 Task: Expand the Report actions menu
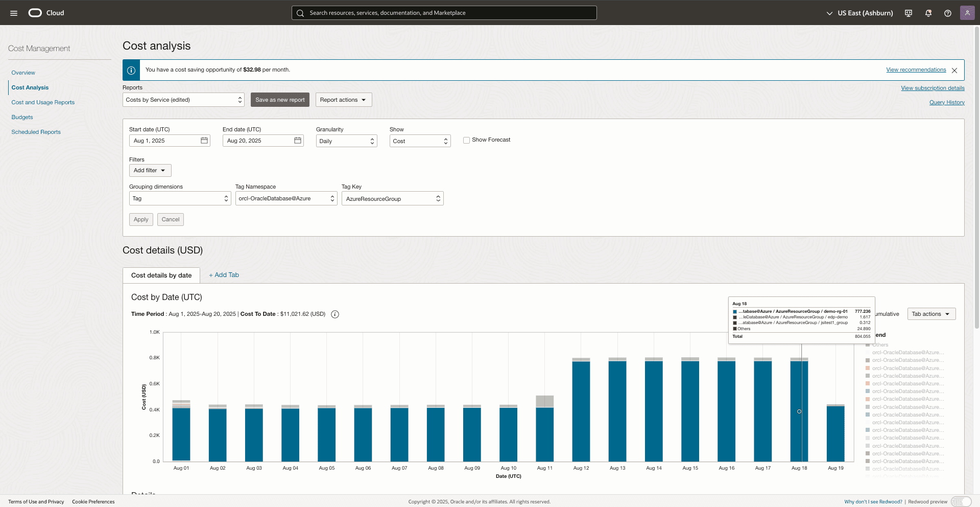344,100
